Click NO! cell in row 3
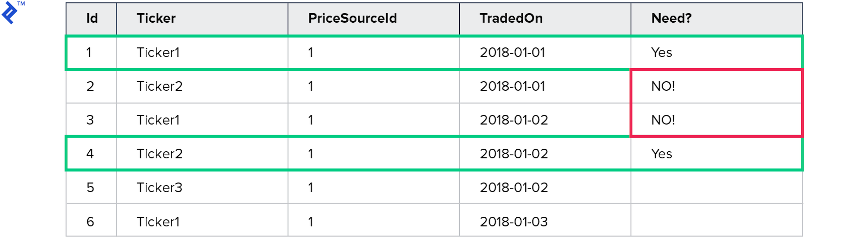This screenshot has height=241, width=868. [663, 120]
